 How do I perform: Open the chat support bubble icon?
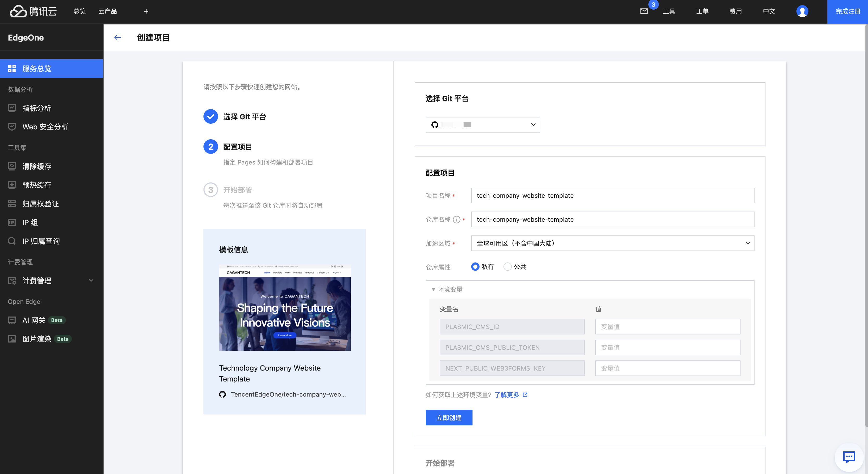pyautogui.click(x=848, y=457)
